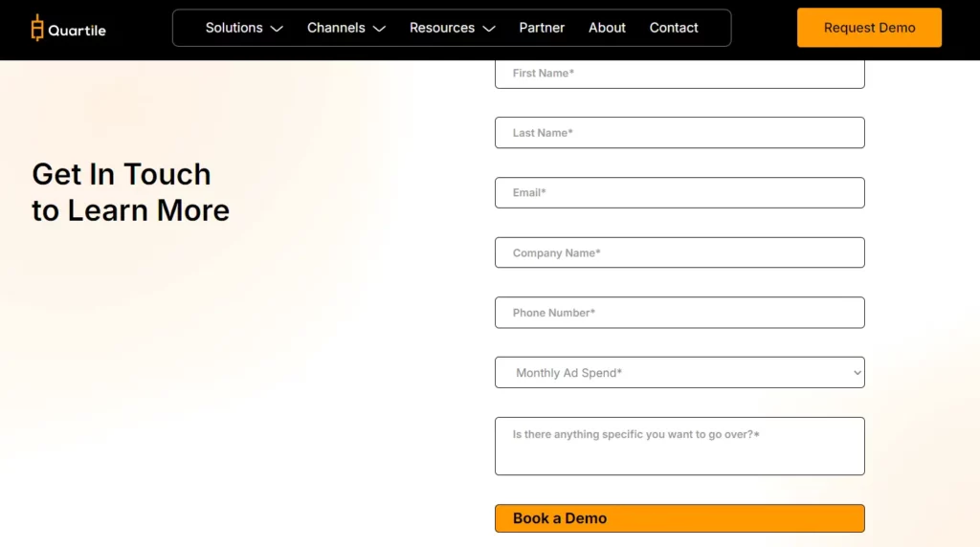Image resolution: width=980 pixels, height=547 pixels.
Task: Open the Channels navigation menu
Action: tap(336, 28)
